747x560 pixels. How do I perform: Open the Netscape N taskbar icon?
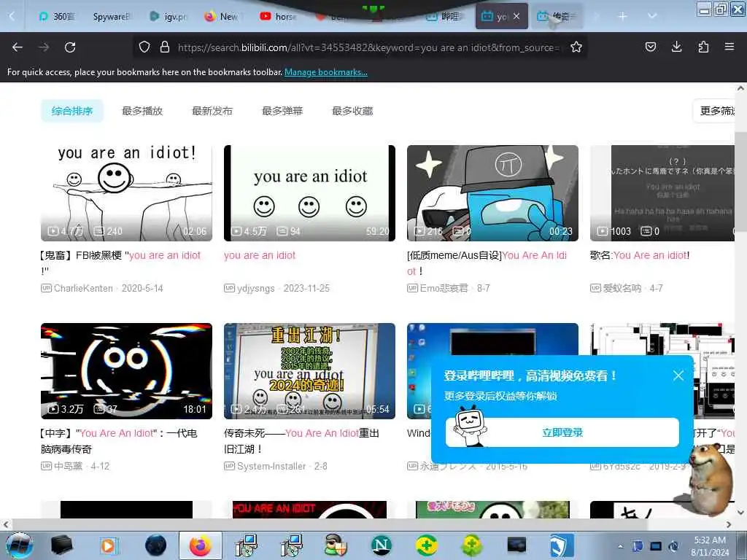(381, 545)
